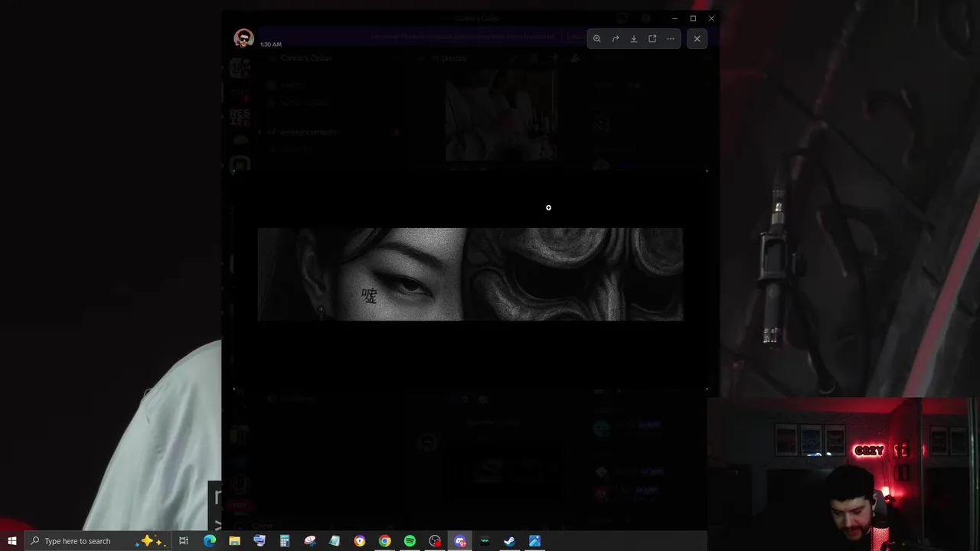Download the previewed image
This screenshot has width=980, height=551.
634,38
